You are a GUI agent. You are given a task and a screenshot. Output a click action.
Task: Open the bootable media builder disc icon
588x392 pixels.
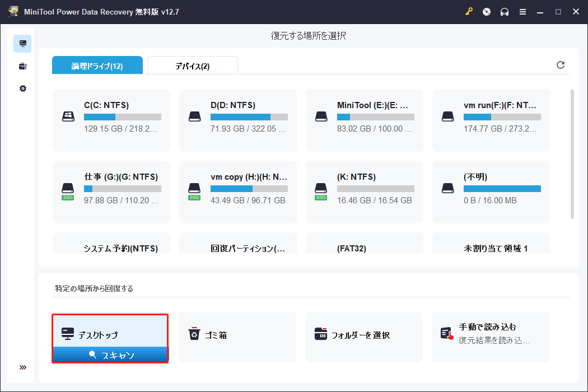click(x=486, y=11)
